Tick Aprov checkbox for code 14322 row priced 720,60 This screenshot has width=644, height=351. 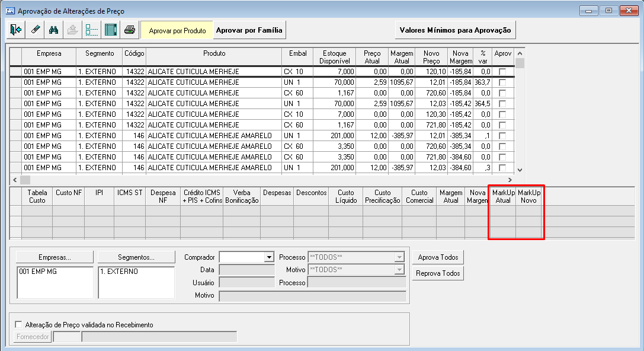tap(502, 93)
